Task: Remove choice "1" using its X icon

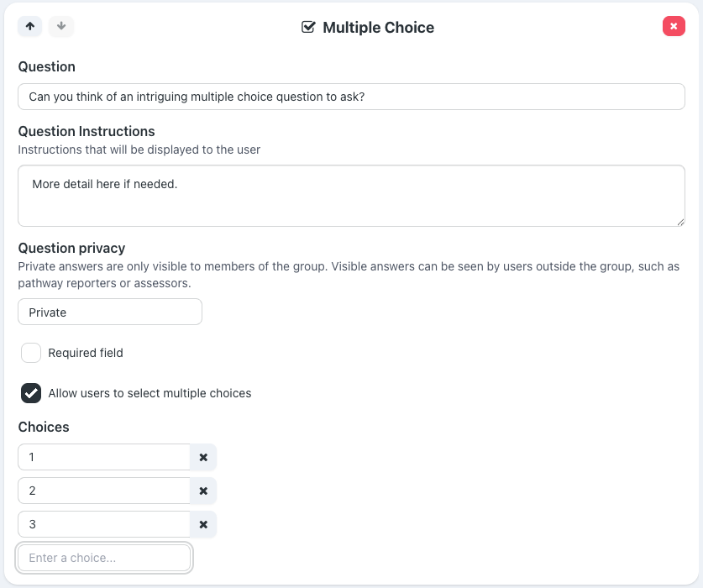Action: tap(203, 457)
